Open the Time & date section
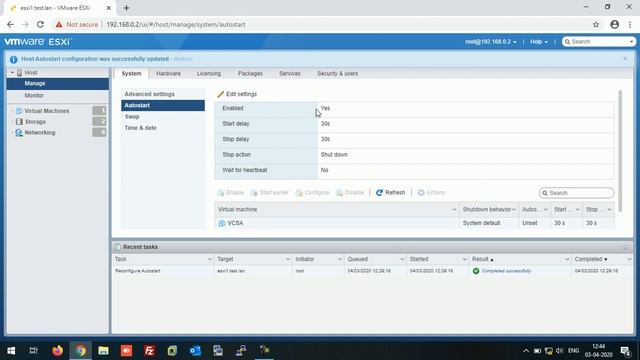Screen dimensions: 640x360 click(x=163, y=128)
